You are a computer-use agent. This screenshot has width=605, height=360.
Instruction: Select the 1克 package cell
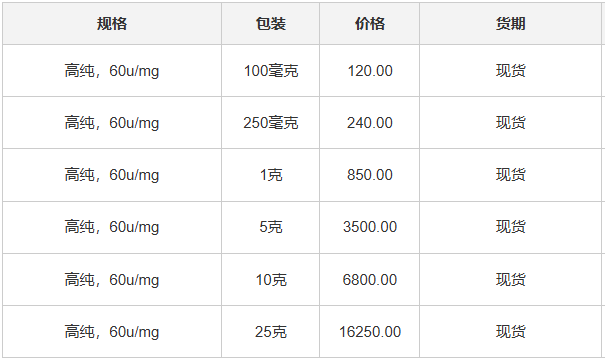(x=270, y=175)
